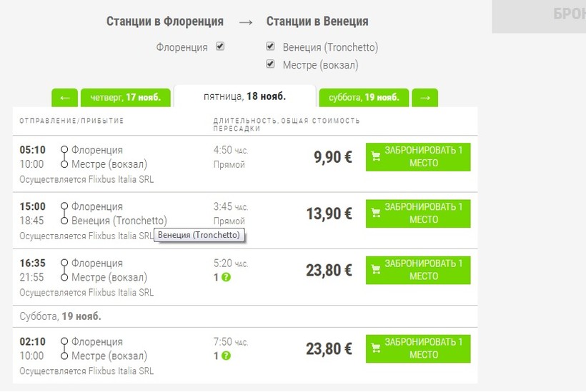Click the green question mark on 16:35 trip
The height and width of the screenshot is (392, 586).
pos(226,277)
